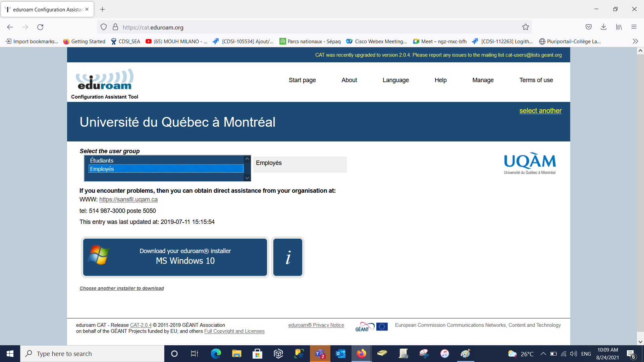The width and height of the screenshot is (644, 362).
Task: Open the eduroam Privacy Notice link
Action: [x=316, y=325]
